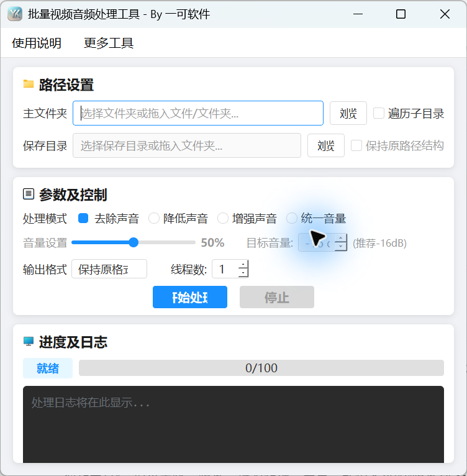Click the (推荐-16dB) hint text
The width and height of the screenshot is (467, 476).
pos(379,243)
